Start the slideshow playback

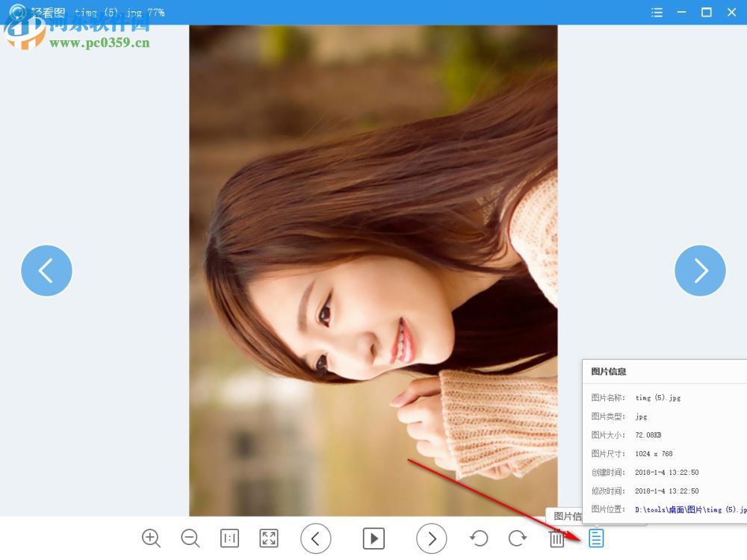pyautogui.click(x=373, y=538)
